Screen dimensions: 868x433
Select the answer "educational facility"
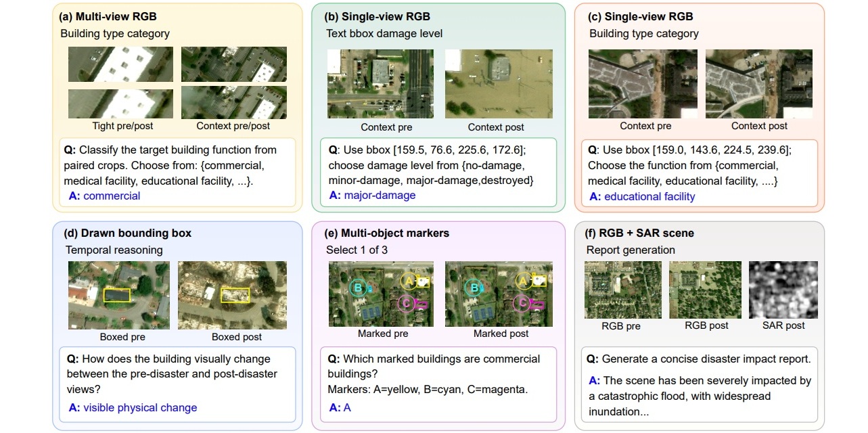click(x=649, y=197)
